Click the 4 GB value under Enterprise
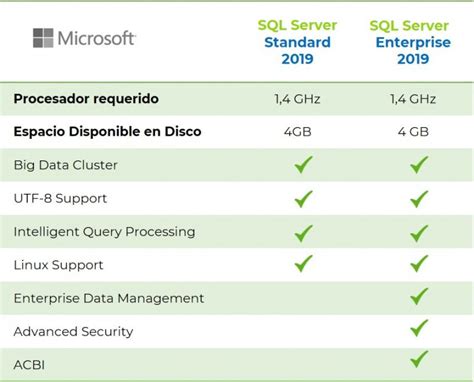This screenshot has width=474, height=382. 413,132
